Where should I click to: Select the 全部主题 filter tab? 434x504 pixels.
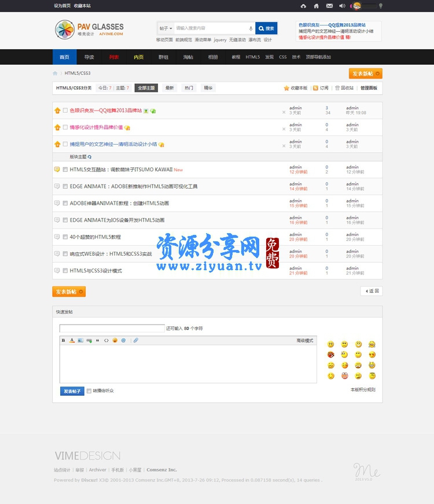[x=146, y=88]
